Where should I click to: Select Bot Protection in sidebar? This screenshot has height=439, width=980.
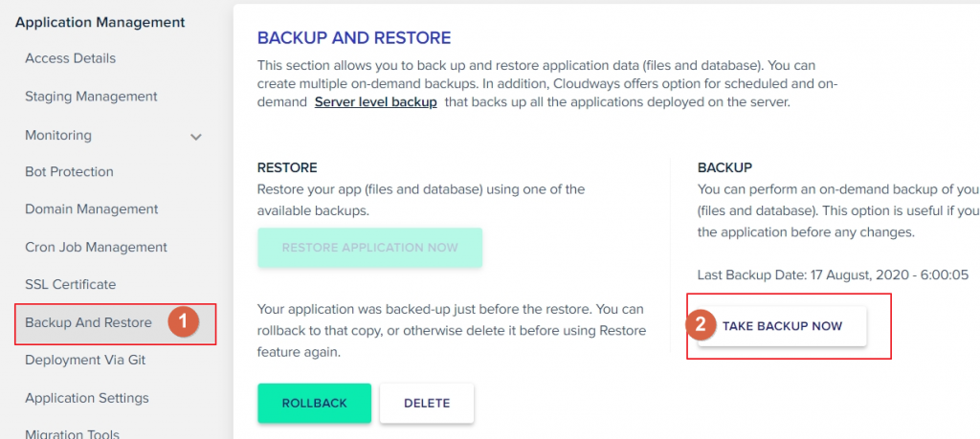click(x=69, y=172)
